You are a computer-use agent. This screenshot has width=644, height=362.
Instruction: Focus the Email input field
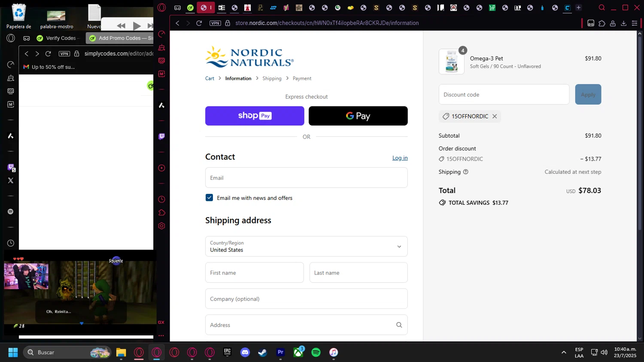307,178
